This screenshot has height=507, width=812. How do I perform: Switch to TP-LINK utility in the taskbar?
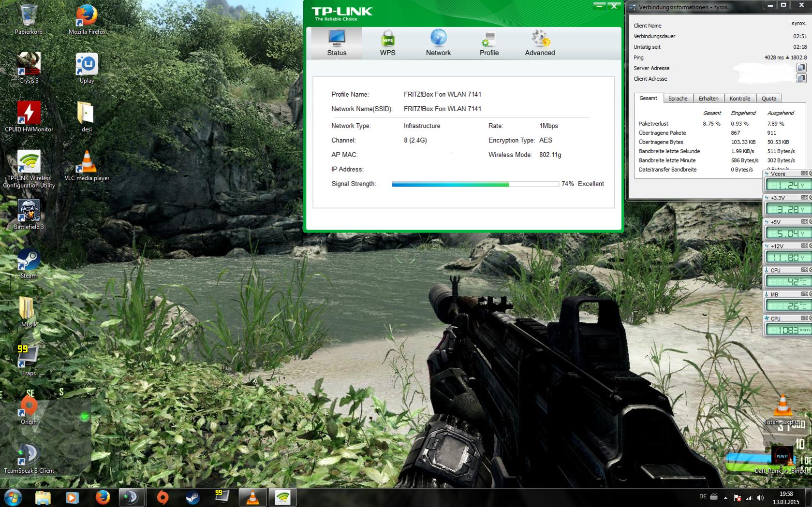coord(282,497)
